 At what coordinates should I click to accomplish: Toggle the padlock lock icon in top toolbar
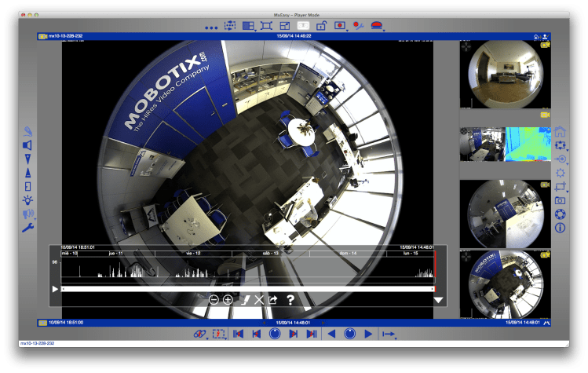321,26
